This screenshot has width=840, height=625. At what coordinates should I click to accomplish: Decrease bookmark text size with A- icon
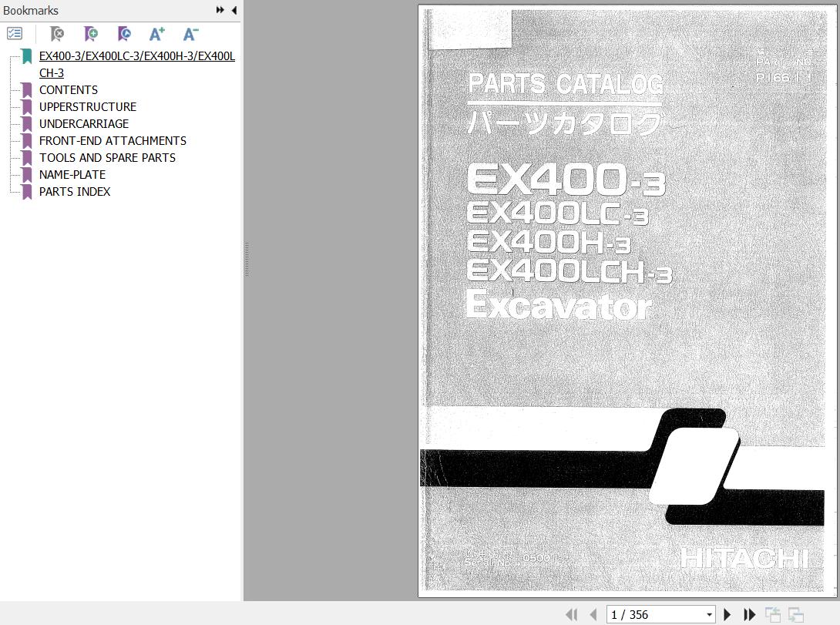click(190, 34)
